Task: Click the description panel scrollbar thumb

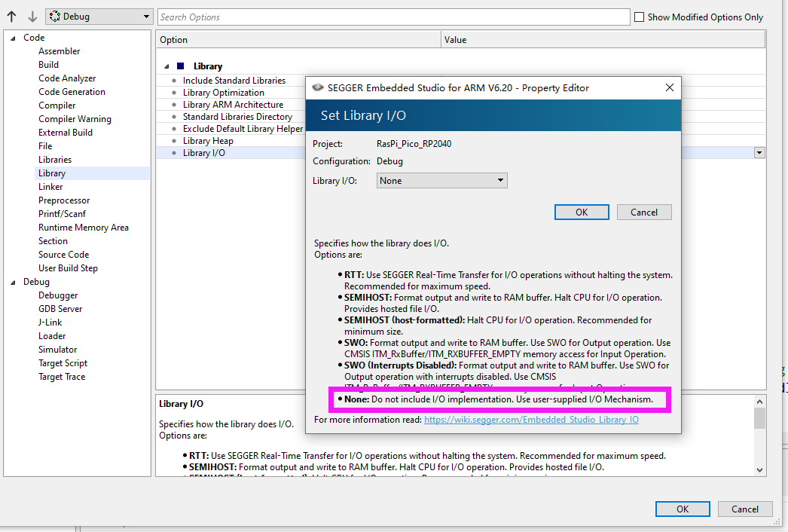Action: 759,418
